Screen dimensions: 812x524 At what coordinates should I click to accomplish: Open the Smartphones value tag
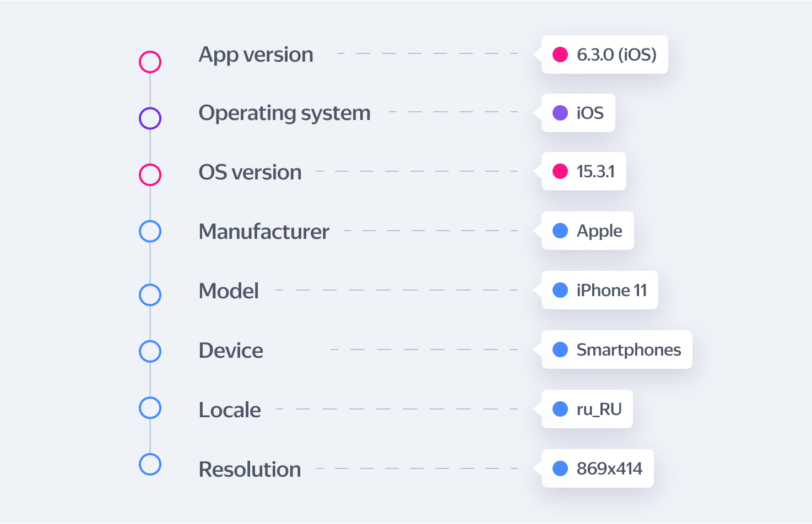[617, 350]
